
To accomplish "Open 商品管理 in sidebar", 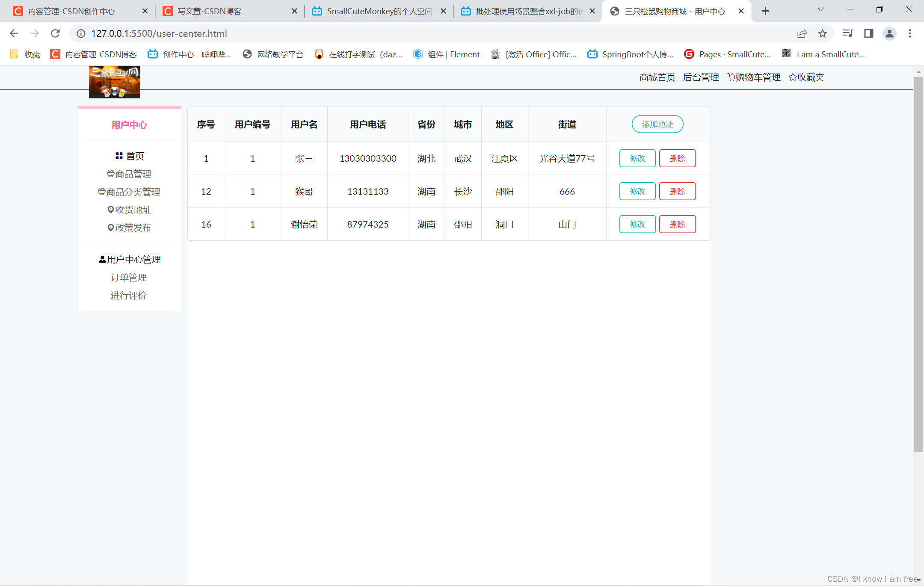I will point(129,174).
